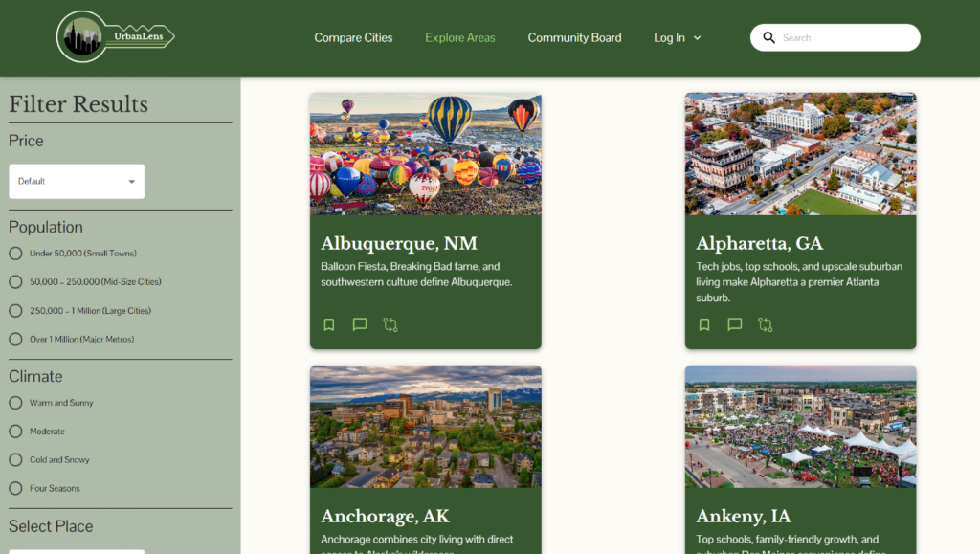
Task: Click the Search input field
Action: coord(835,37)
